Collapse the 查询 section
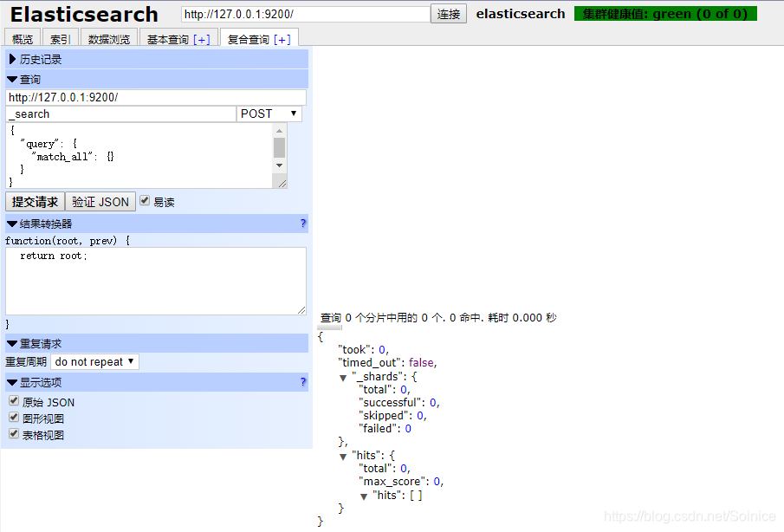784x532 pixels. coord(157,80)
